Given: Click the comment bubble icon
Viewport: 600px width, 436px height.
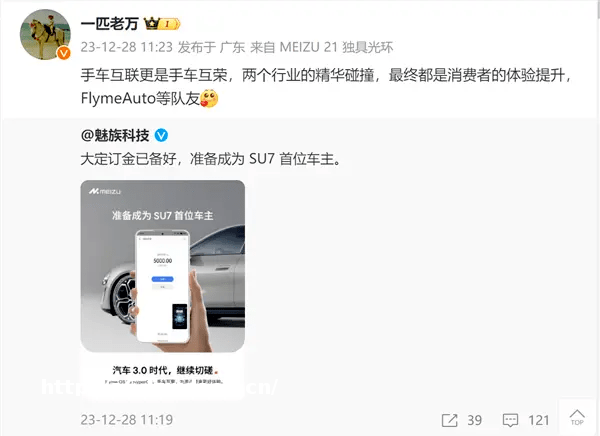Looking at the screenshot, I should pyautogui.click(x=510, y=420).
